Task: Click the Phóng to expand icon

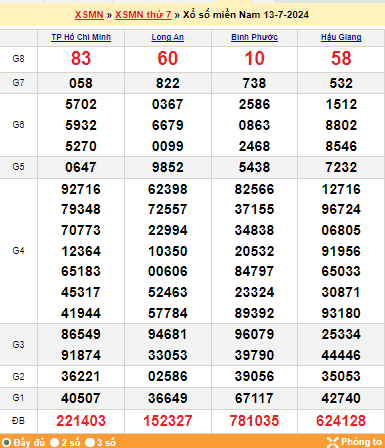Action: (332, 442)
